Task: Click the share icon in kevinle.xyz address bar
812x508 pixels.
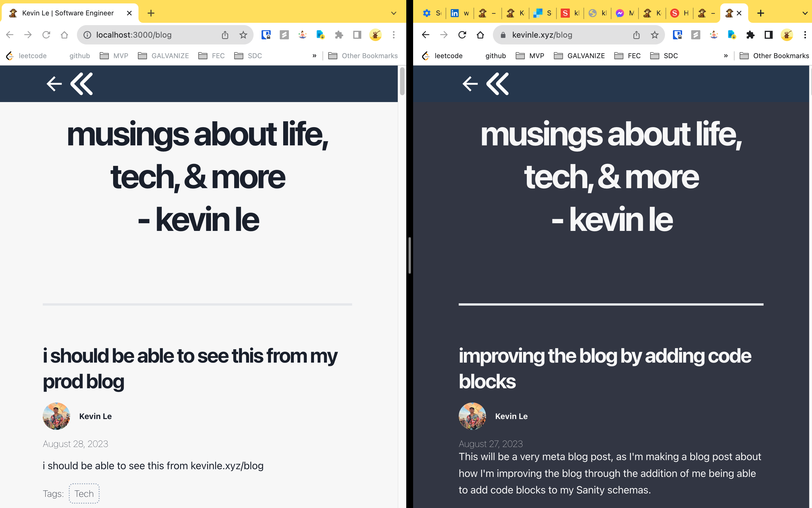Action: coord(636,35)
